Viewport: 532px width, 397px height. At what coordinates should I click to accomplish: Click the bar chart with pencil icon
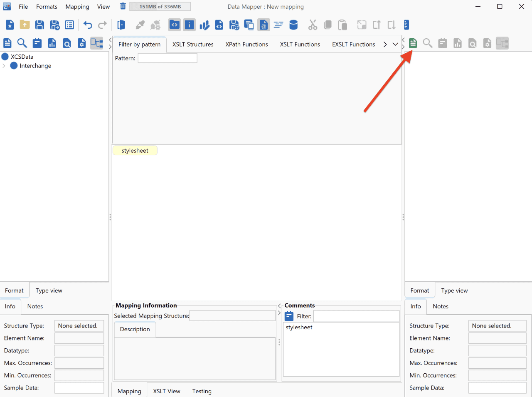click(204, 25)
